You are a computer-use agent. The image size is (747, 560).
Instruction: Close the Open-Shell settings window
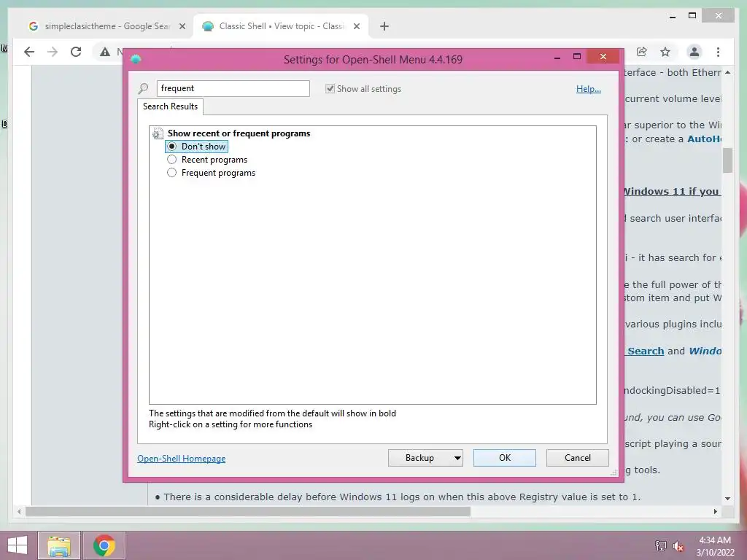pyautogui.click(x=603, y=57)
